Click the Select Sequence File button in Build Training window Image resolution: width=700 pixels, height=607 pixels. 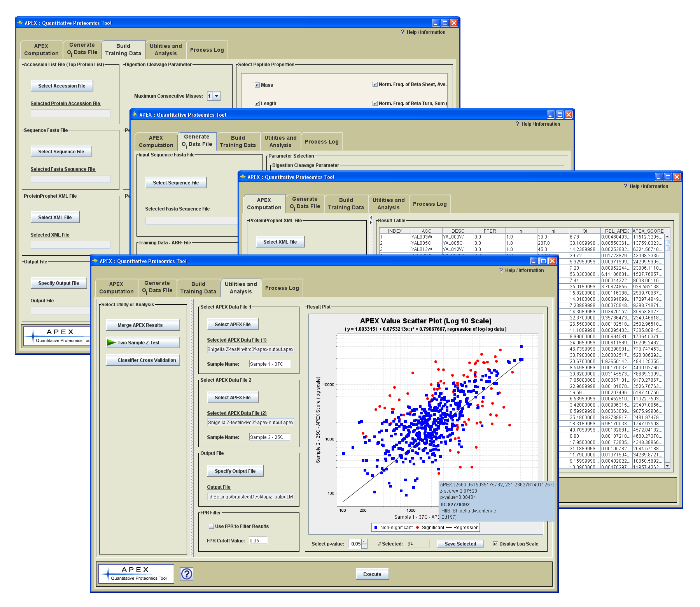pos(61,152)
